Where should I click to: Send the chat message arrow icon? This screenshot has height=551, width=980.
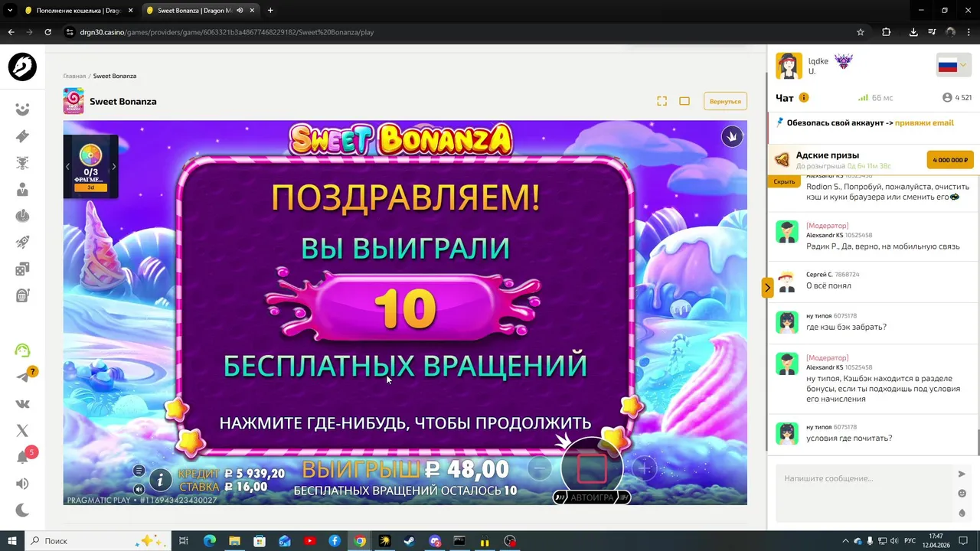tap(962, 474)
